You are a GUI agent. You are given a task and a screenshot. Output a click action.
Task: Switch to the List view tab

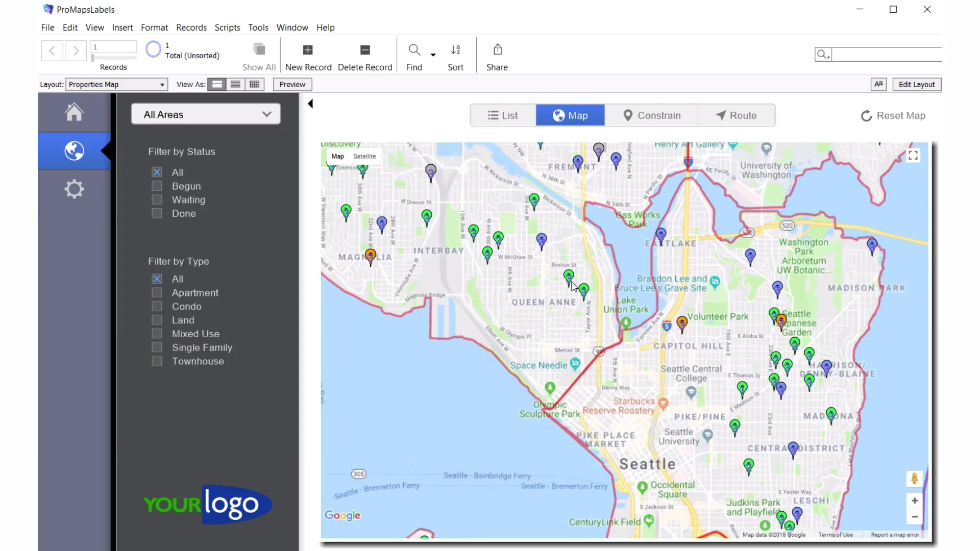pyautogui.click(x=502, y=115)
